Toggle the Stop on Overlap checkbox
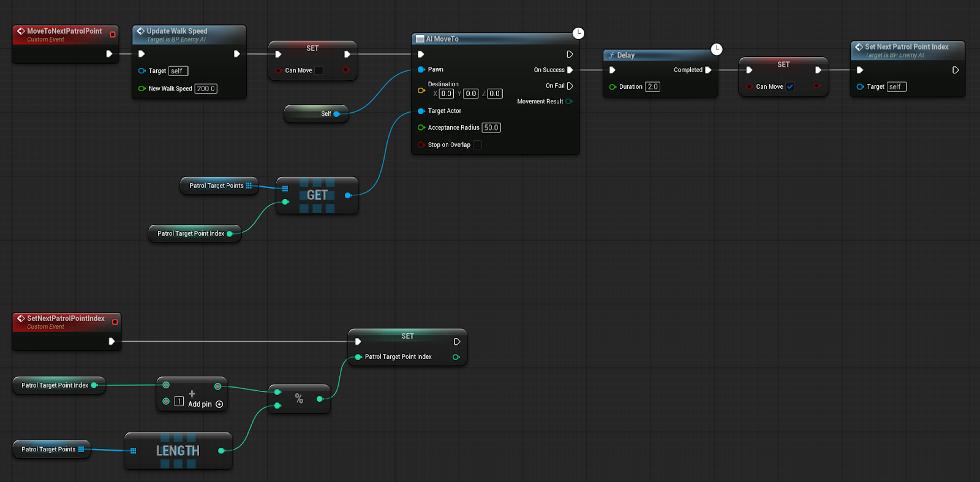Screen dimensions: 980x482 pyautogui.click(x=478, y=145)
